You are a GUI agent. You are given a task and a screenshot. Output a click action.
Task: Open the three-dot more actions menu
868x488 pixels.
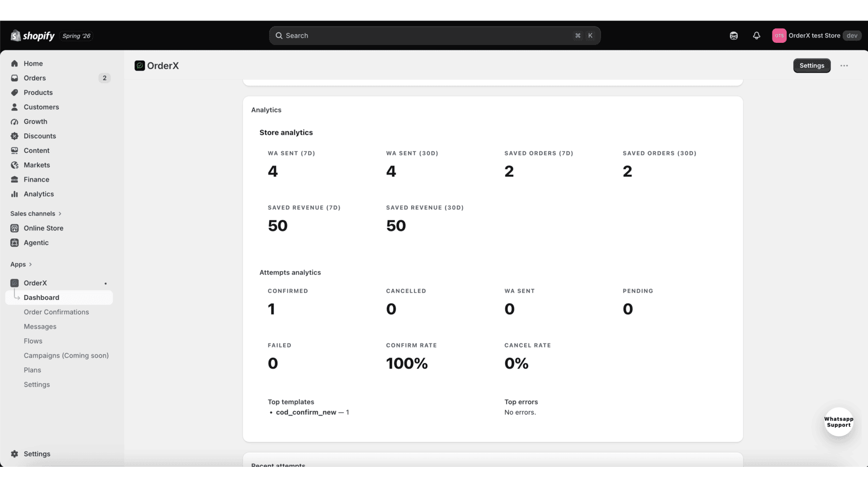pyautogui.click(x=844, y=66)
